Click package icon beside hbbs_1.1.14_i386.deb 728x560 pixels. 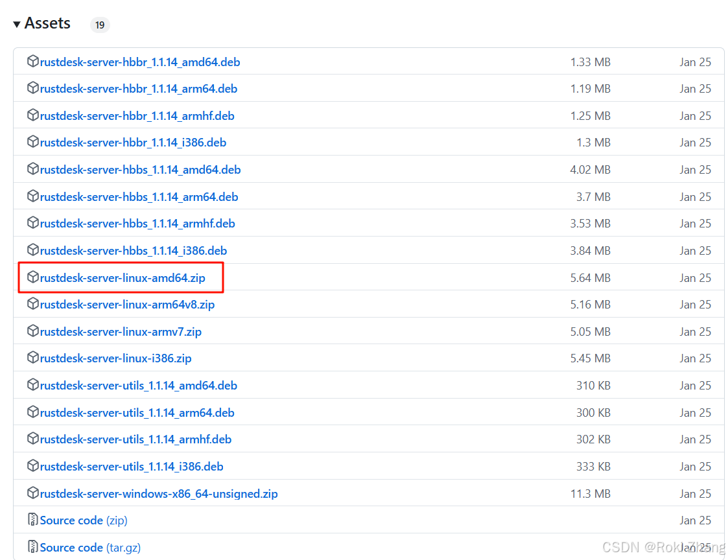[33, 250]
